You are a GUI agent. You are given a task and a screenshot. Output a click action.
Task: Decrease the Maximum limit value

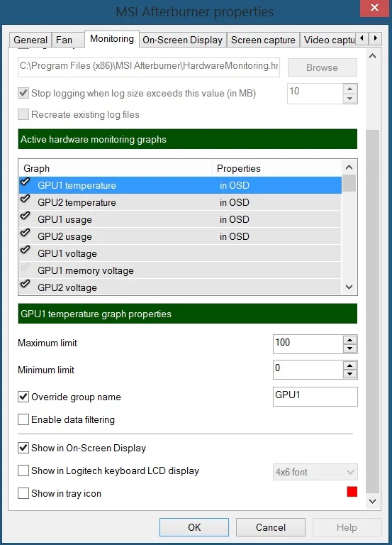(350, 348)
